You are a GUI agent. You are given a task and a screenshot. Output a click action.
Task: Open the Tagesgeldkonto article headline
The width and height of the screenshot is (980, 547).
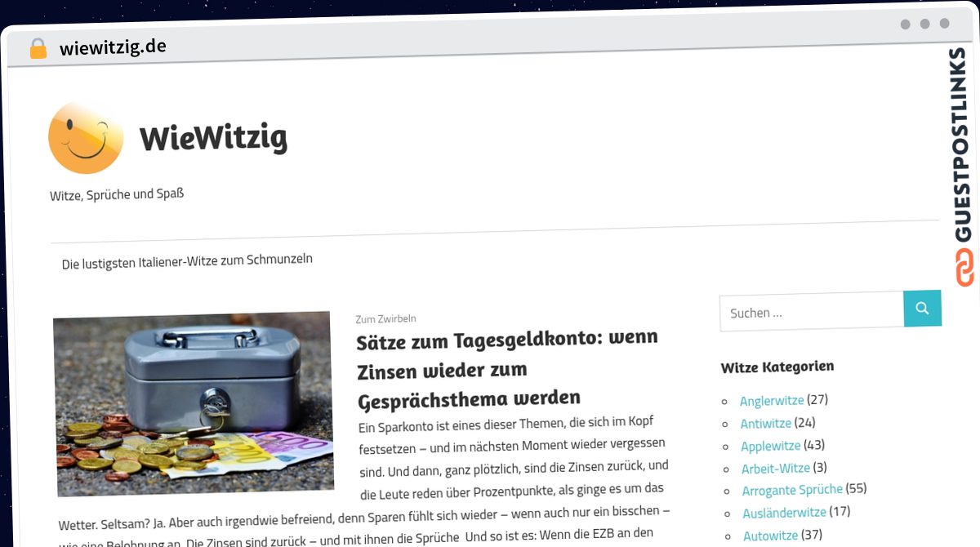tap(507, 368)
